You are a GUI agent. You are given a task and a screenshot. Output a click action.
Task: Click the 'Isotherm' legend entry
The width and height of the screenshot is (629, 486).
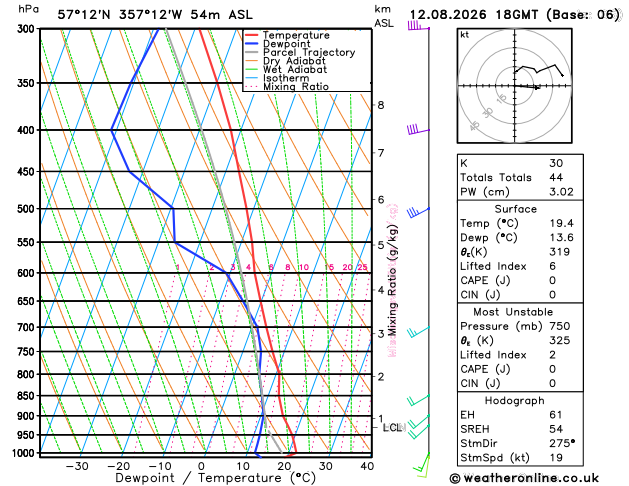[x=286, y=78]
